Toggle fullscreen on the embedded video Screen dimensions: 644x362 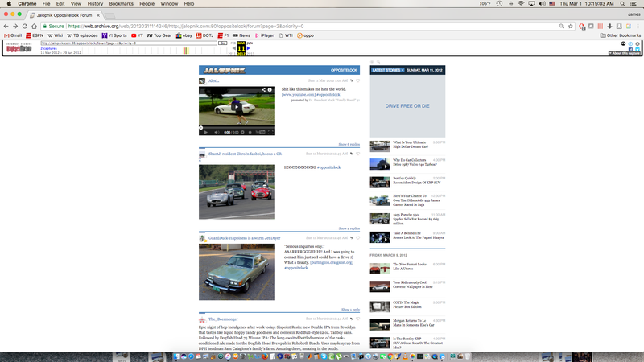point(270,132)
